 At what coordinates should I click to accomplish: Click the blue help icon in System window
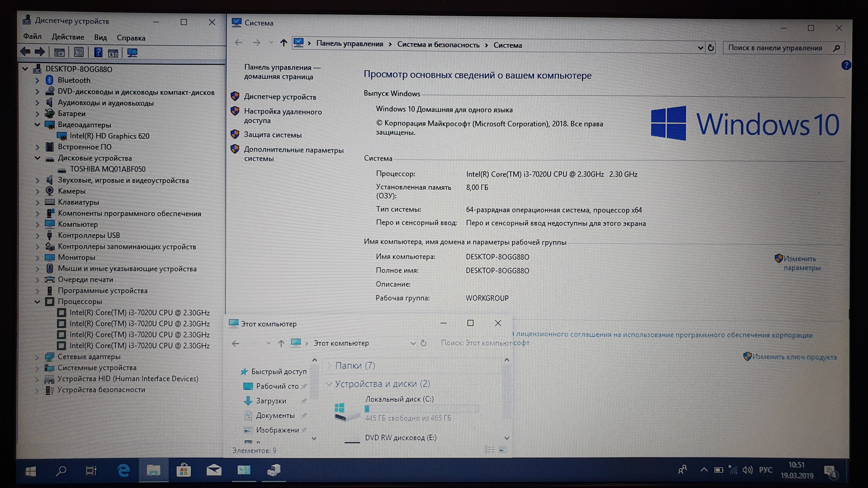[846, 65]
